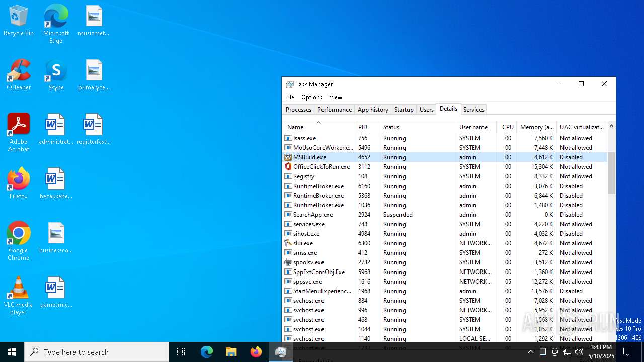Switch to the App history tab
Viewport: 644px width, 362px height.
(x=373, y=110)
